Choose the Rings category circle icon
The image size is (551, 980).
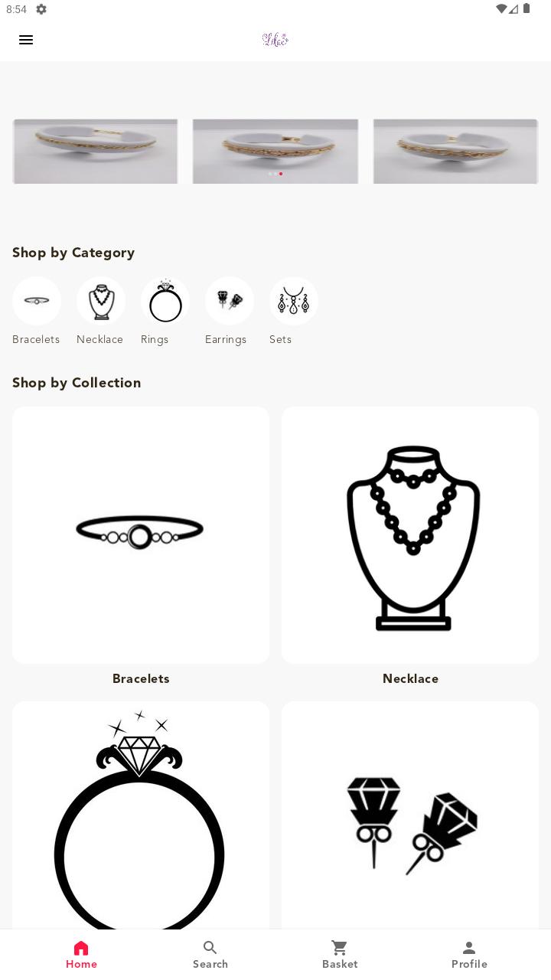coord(165,301)
